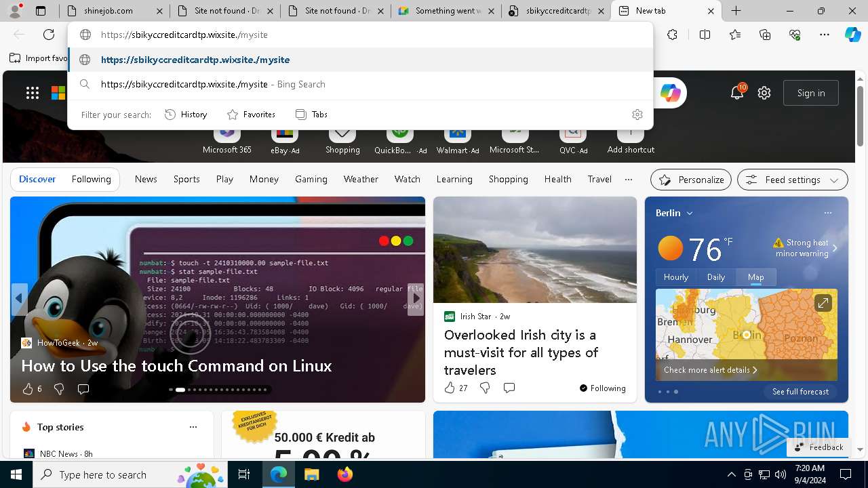The height and width of the screenshot is (488, 868).
Task: Select the Daily weather view
Action: click(x=716, y=277)
